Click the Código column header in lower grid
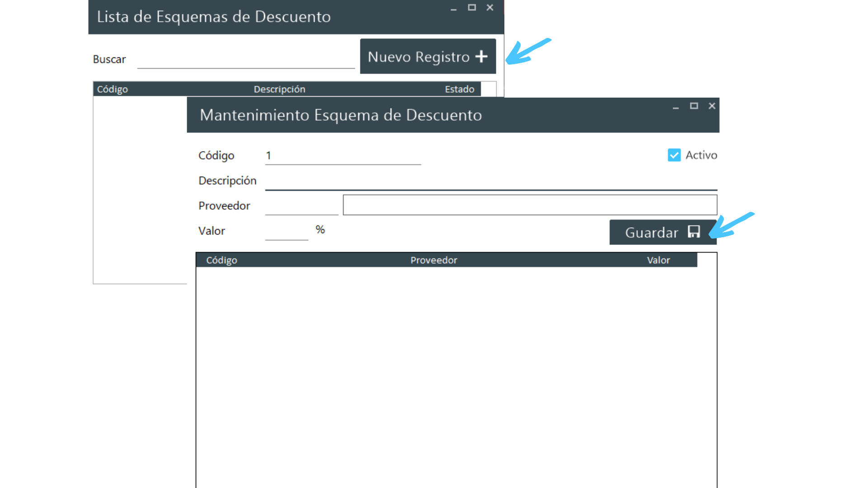Viewport: 868px width, 488px height. click(x=222, y=260)
